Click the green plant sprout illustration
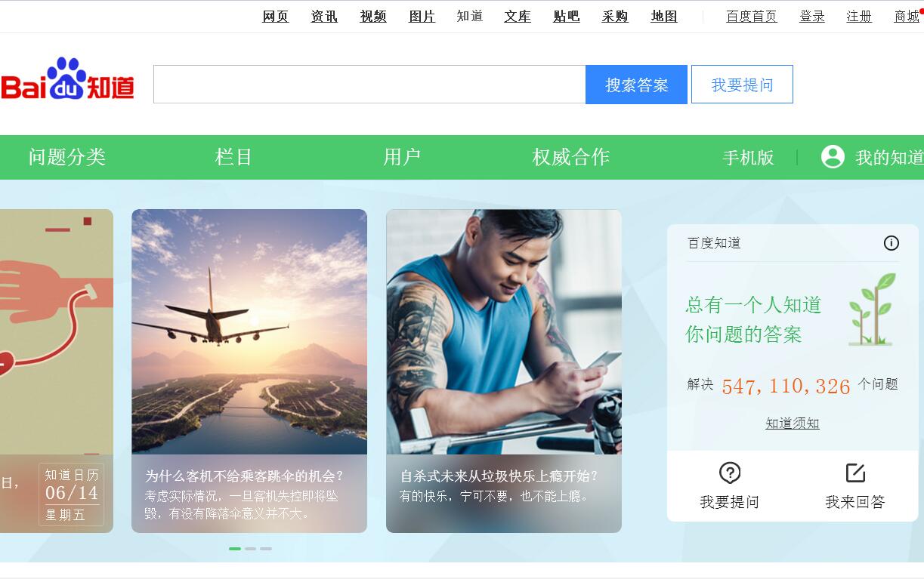This screenshot has height=579, width=924. pyautogui.click(x=872, y=310)
